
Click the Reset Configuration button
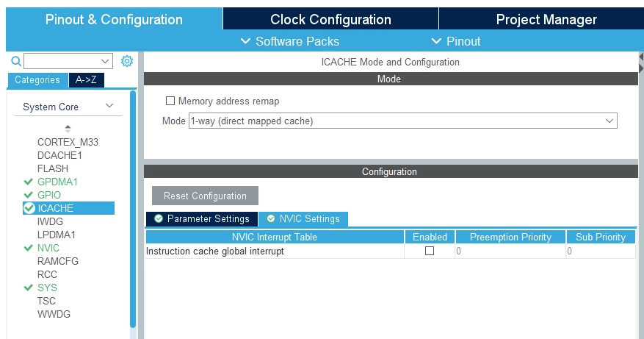coord(205,196)
